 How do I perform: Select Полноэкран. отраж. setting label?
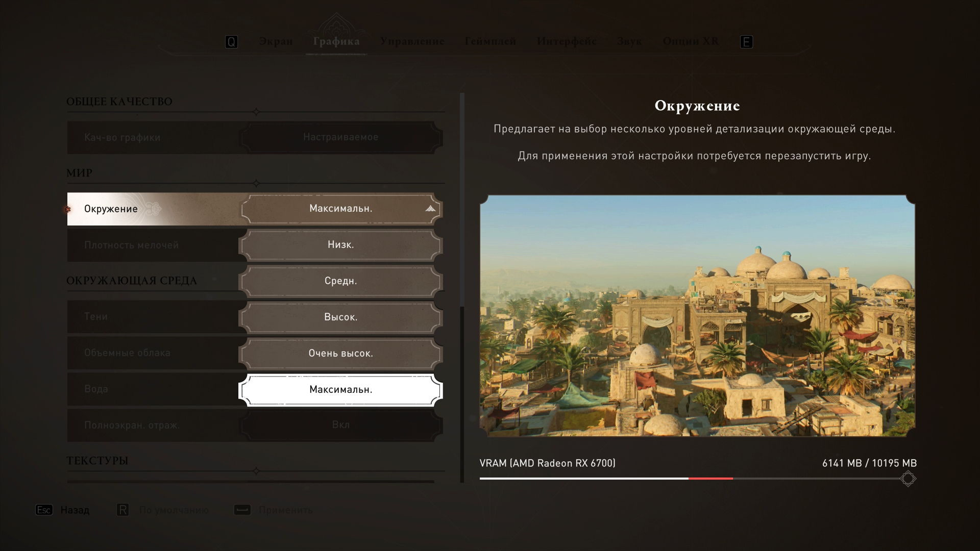click(132, 425)
